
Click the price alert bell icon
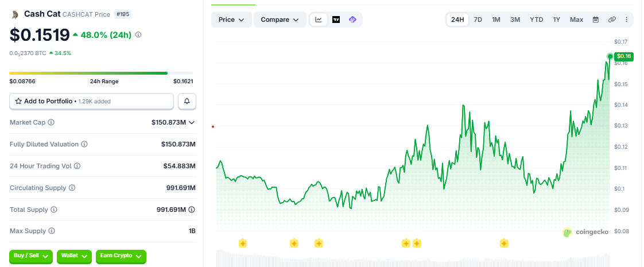coord(187,101)
